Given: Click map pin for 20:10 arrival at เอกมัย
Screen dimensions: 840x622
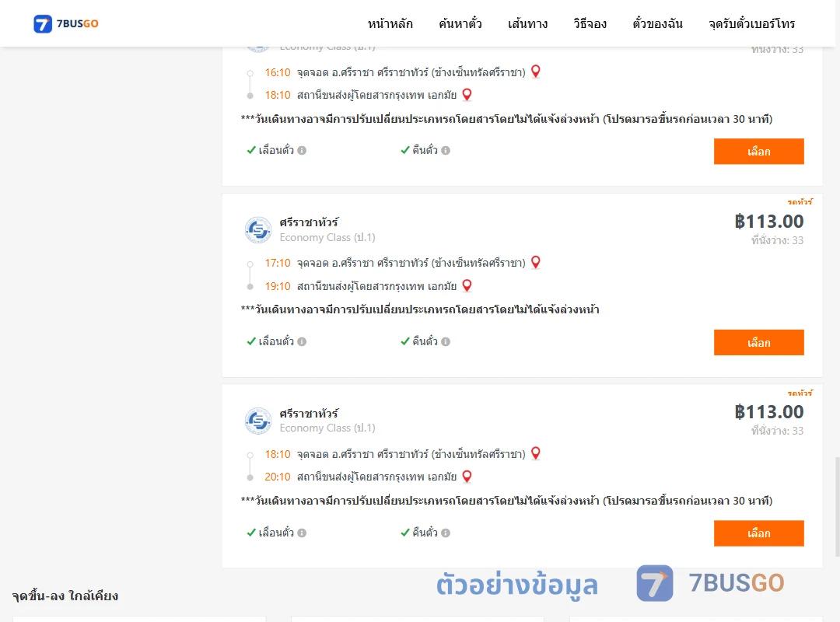Looking at the screenshot, I should click(x=467, y=477).
